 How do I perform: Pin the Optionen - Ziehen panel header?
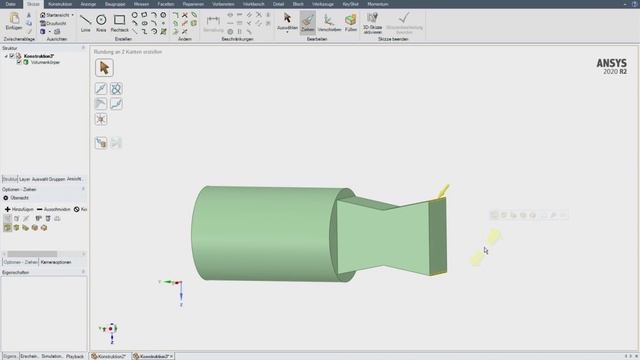tap(83, 189)
